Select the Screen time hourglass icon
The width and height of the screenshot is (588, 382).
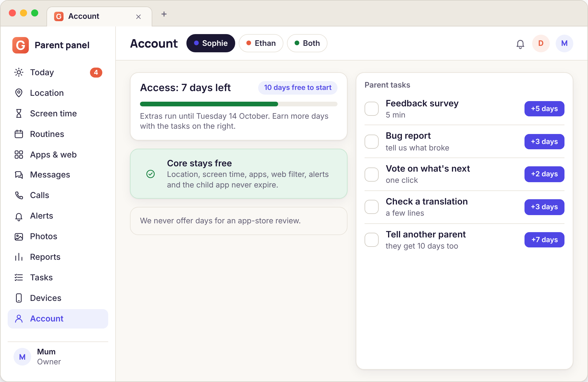tap(19, 113)
